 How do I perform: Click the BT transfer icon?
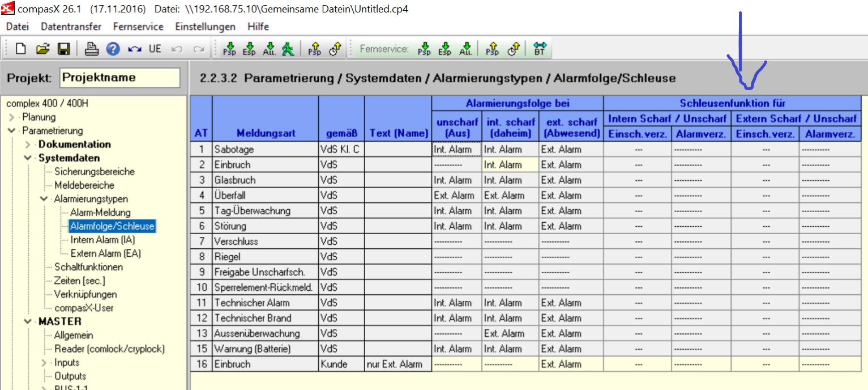(540, 49)
